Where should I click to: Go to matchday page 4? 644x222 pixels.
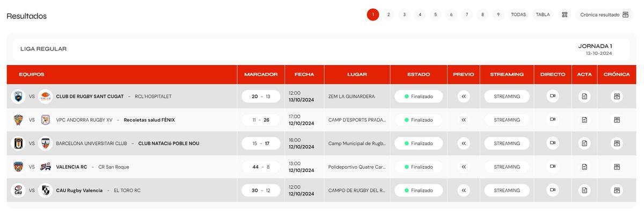[420, 15]
